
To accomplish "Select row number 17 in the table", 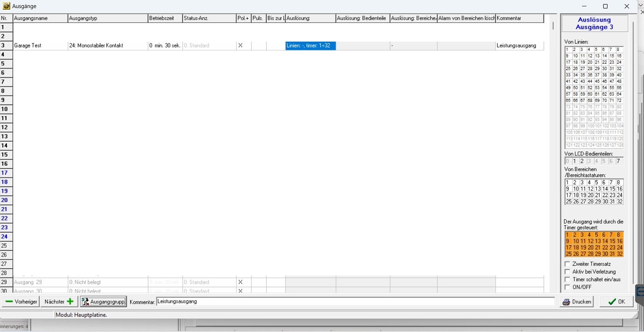I will 5,173.
